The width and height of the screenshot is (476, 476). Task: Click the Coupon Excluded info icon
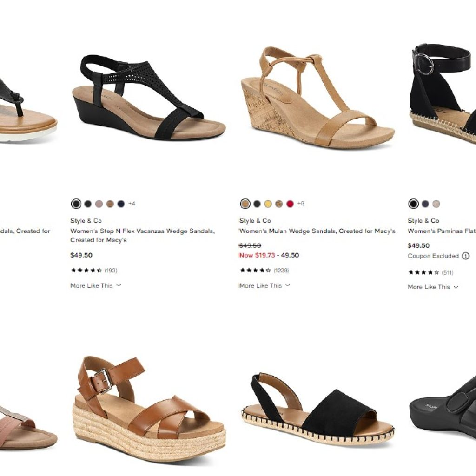pos(465,256)
